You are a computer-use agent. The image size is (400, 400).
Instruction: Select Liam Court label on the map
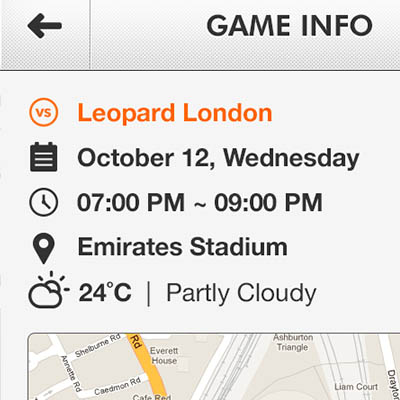(356, 387)
